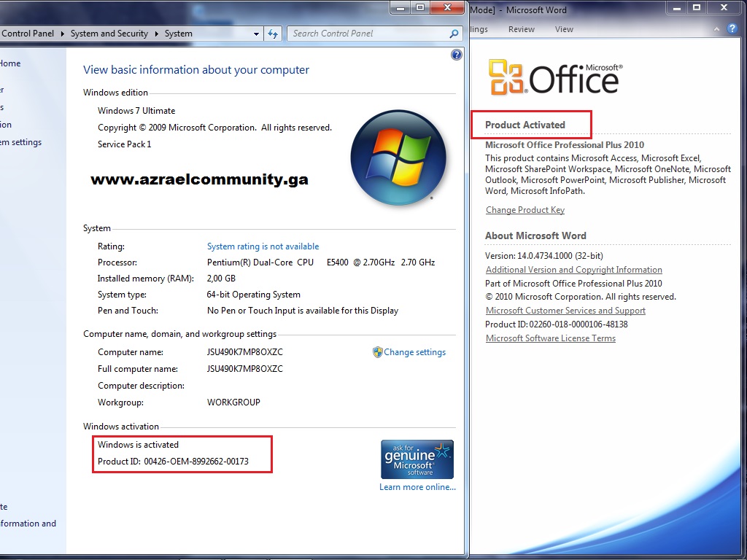Maximize the Control Panel window
Screen dimensions: 747x560
[420, 7]
